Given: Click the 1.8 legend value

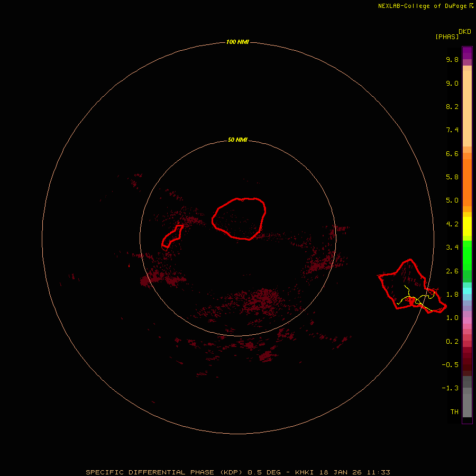Looking at the screenshot, I should [x=452, y=295].
